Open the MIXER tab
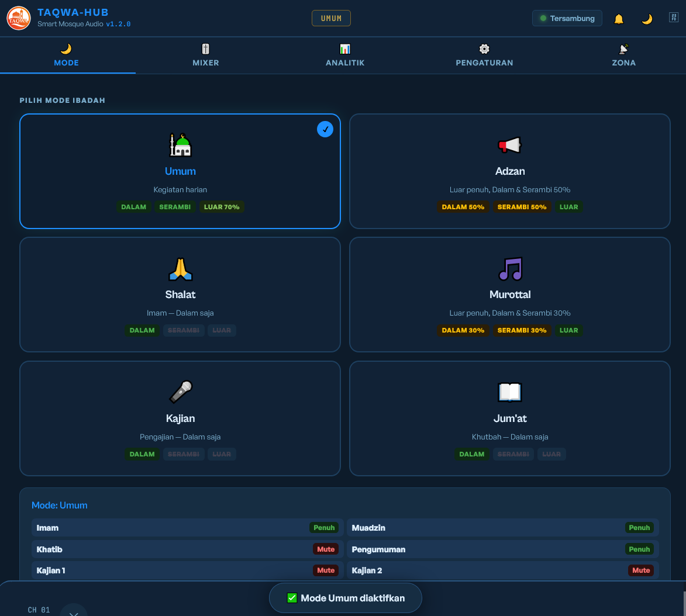Image resolution: width=686 pixels, height=616 pixels. pyautogui.click(x=206, y=55)
